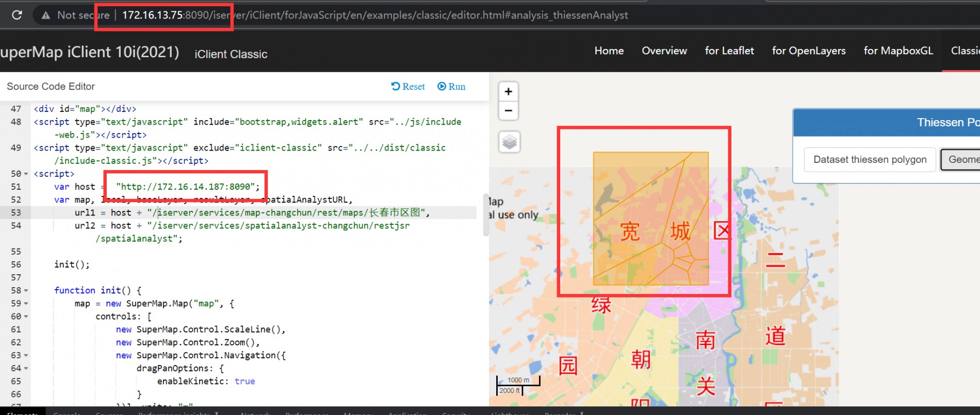Click the Reset circular arrow icon

396,86
